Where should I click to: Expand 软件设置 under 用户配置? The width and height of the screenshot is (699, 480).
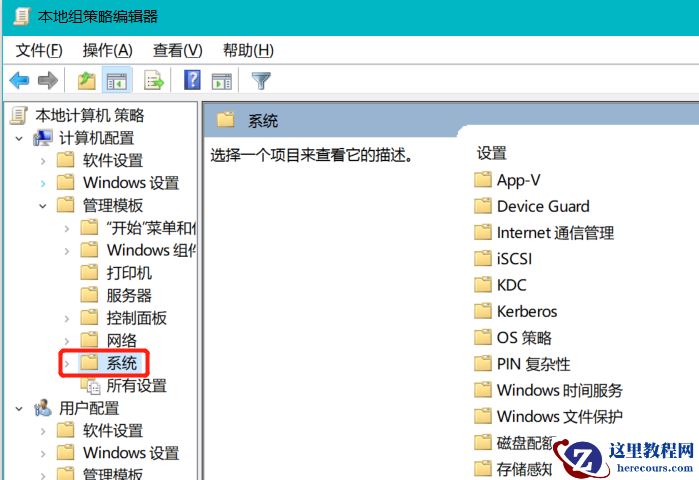coord(43,431)
